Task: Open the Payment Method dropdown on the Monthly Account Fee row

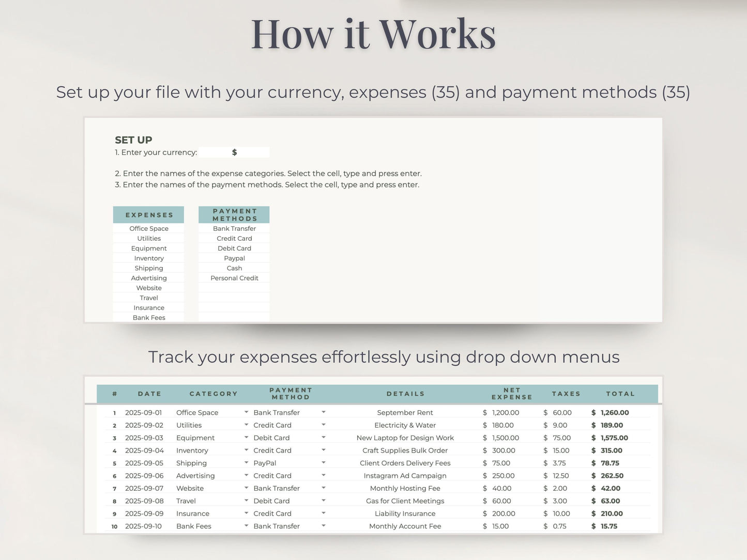Action: pyautogui.click(x=324, y=526)
